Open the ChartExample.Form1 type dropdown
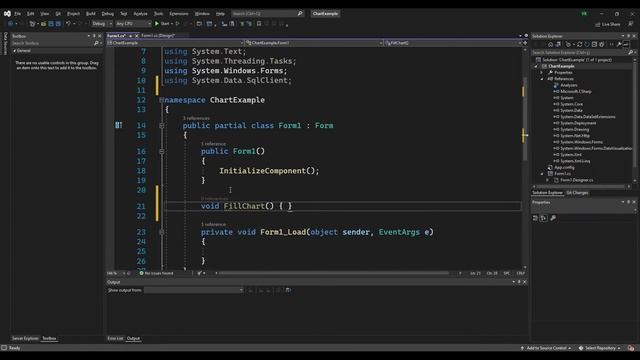 coord(314,43)
